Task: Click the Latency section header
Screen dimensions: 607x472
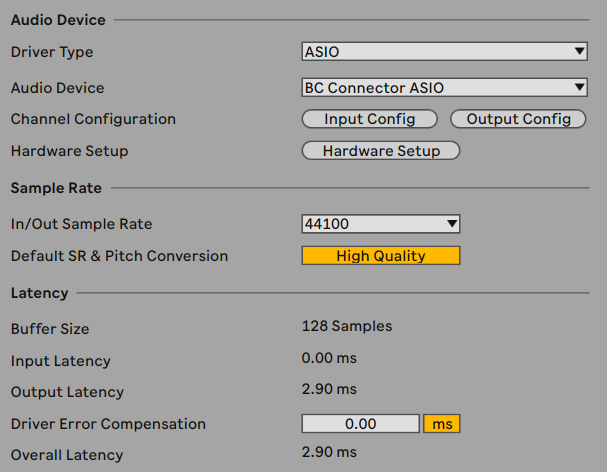Action: click(39, 293)
